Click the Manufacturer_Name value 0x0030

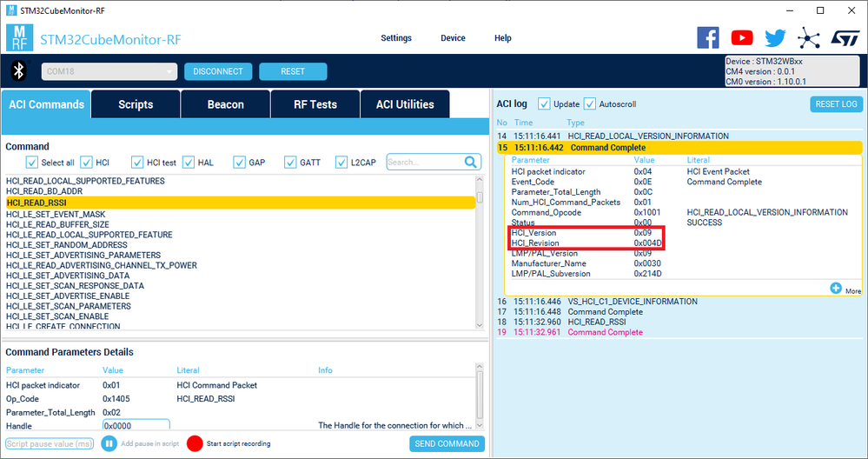click(647, 263)
